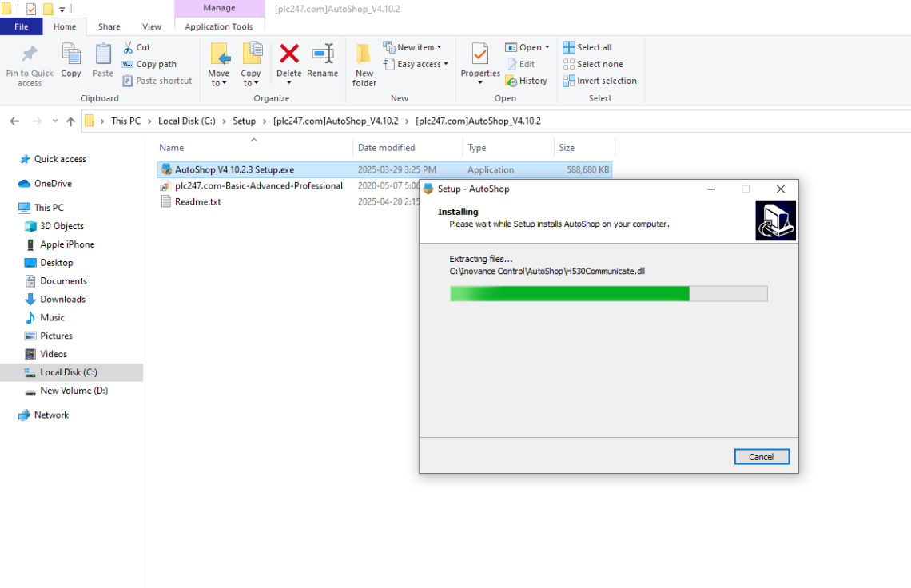Screen dimensions: 911x588
Task: Click the installation progress bar
Action: [x=608, y=293]
